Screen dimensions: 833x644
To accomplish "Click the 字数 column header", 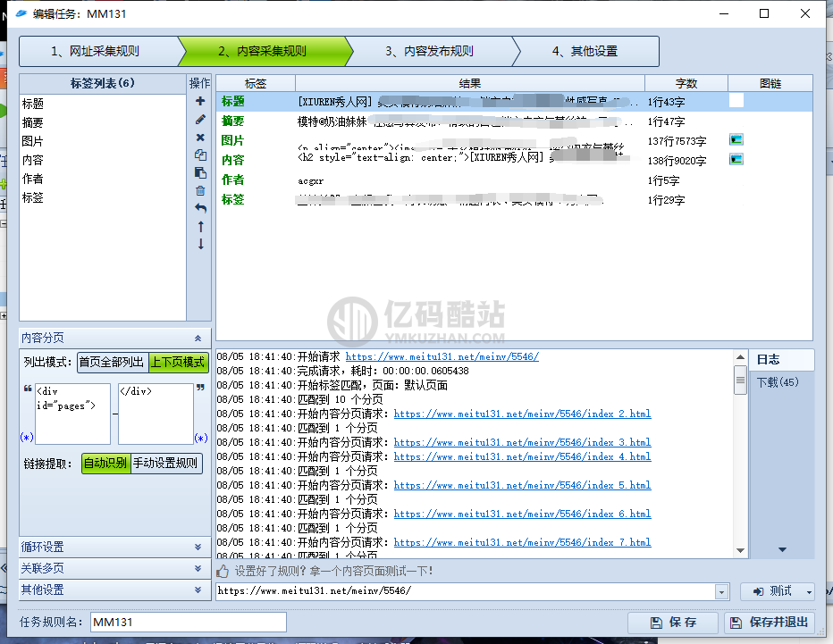I will coord(686,83).
